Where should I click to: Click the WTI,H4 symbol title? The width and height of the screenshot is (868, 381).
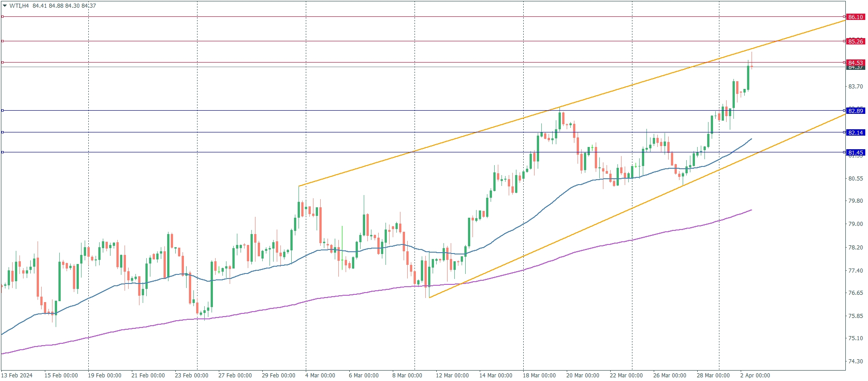(x=19, y=6)
